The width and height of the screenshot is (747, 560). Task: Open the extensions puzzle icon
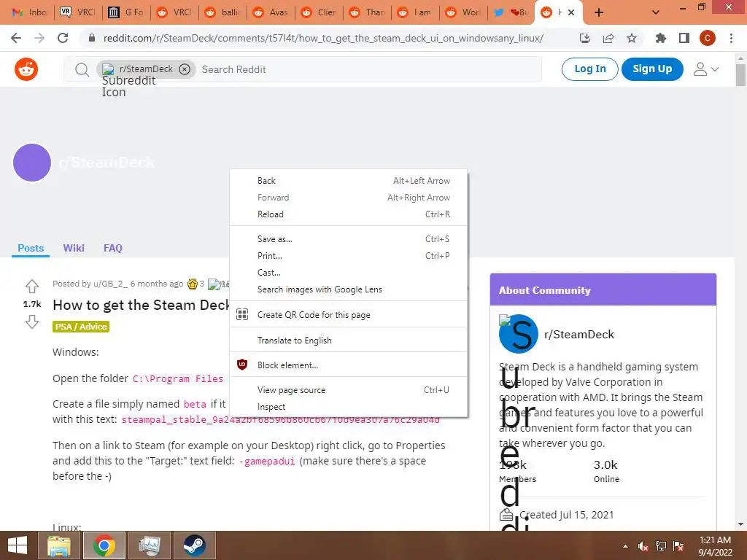click(x=660, y=38)
